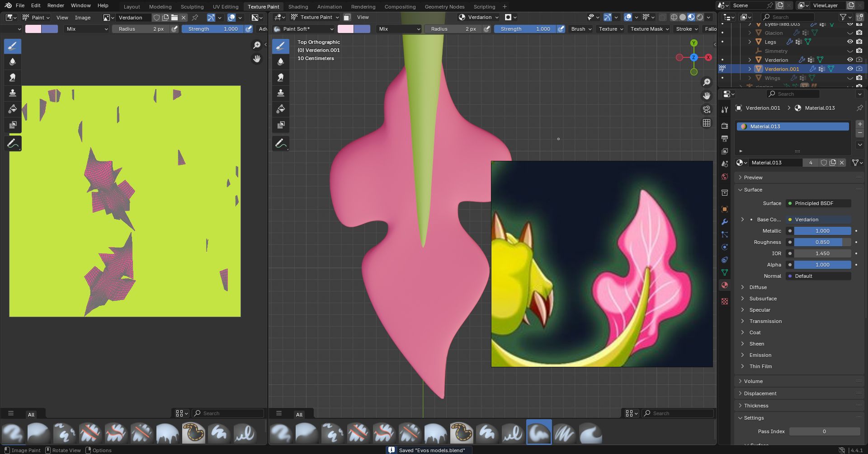
Task: Select the Draw brush tool in the image editor
Action: tap(13, 46)
